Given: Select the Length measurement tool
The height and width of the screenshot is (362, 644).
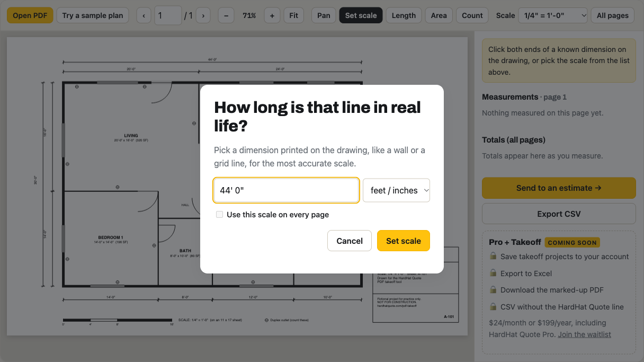Looking at the screenshot, I should (404, 15).
